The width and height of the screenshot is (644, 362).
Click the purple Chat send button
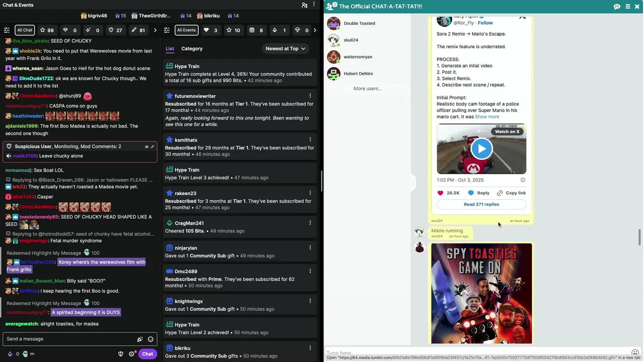click(147, 354)
